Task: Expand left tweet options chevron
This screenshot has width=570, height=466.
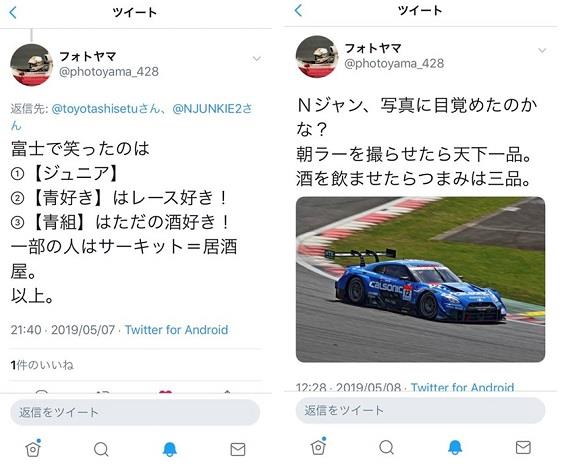Action: tap(257, 59)
